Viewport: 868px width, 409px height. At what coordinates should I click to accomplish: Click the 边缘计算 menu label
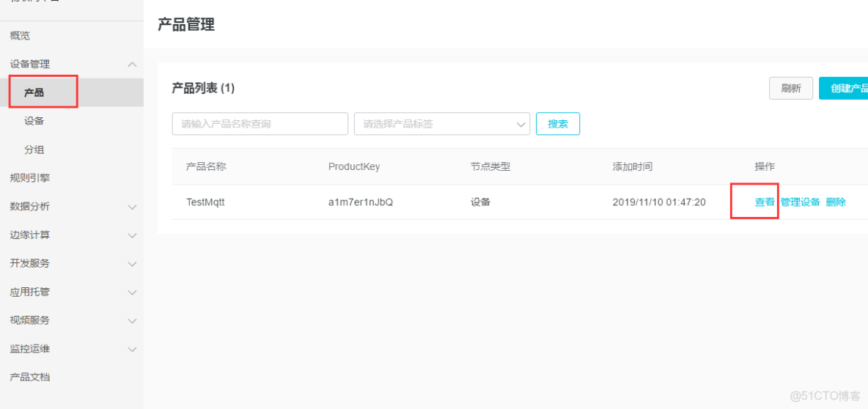pyautogui.click(x=30, y=235)
